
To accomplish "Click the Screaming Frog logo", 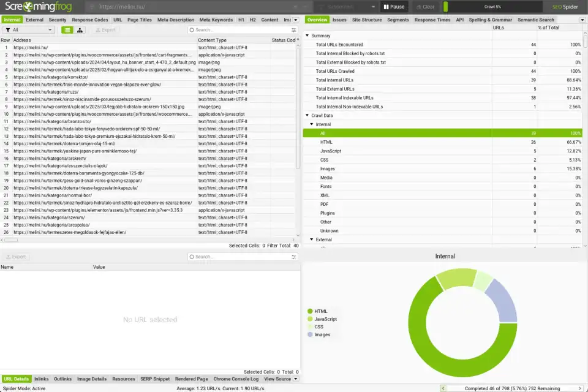I will (x=39, y=7).
